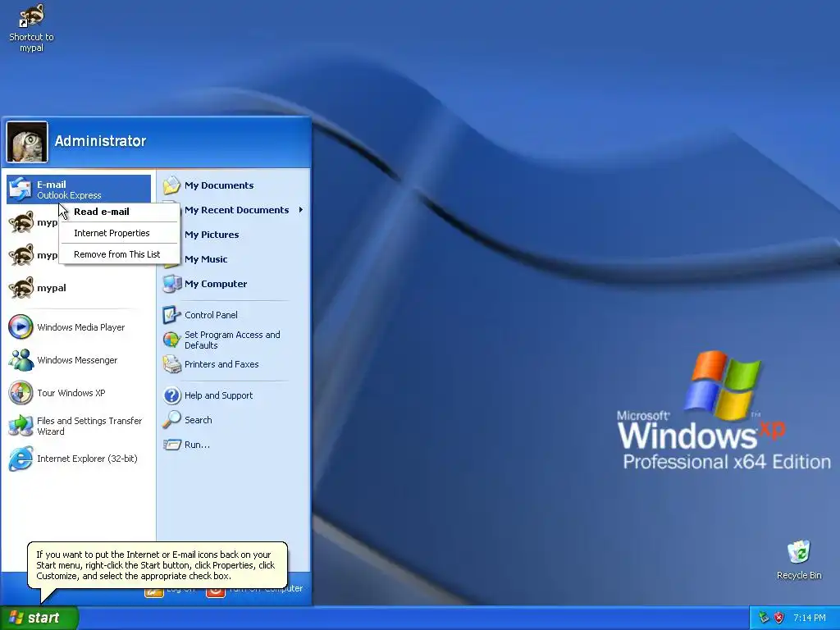Click the 7:14 PM taskbar clock

810,618
